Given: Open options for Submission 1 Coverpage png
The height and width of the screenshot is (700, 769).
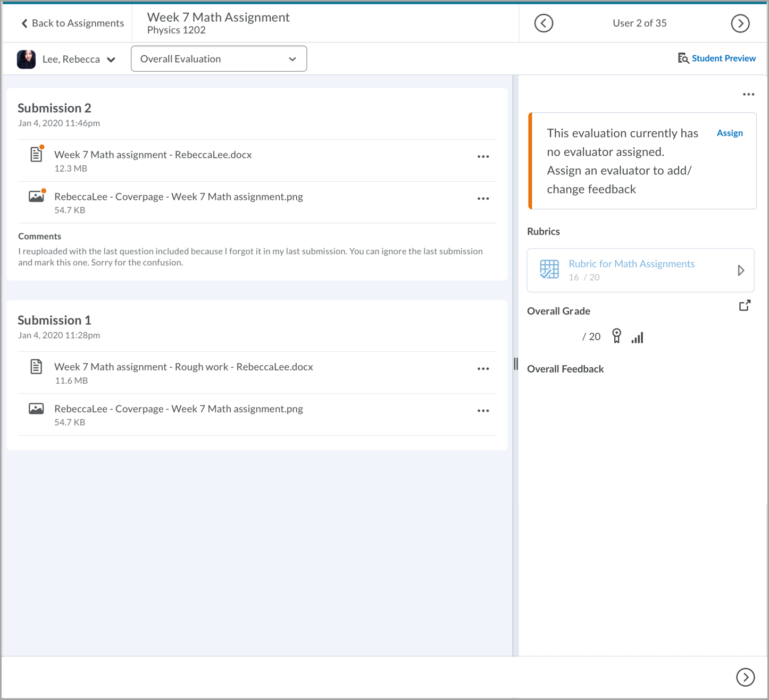Looking at the screenshot, I should [483, 411].
